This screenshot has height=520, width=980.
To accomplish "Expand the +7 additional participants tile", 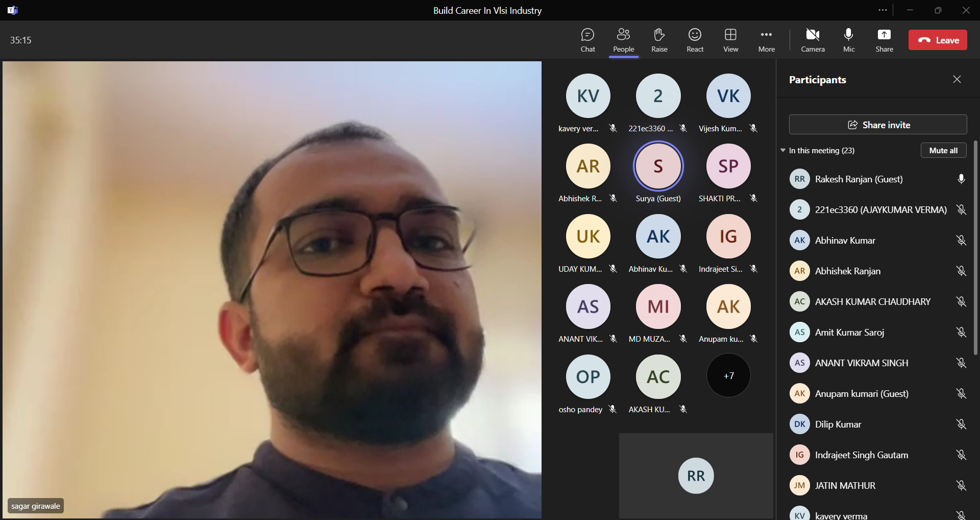I will (728, 376).
